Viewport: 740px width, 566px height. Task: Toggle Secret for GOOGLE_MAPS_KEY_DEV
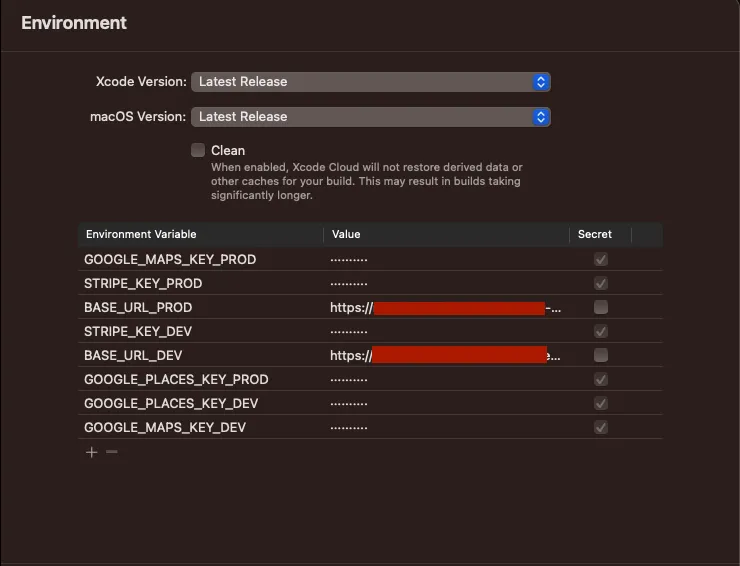pos(601,427)
